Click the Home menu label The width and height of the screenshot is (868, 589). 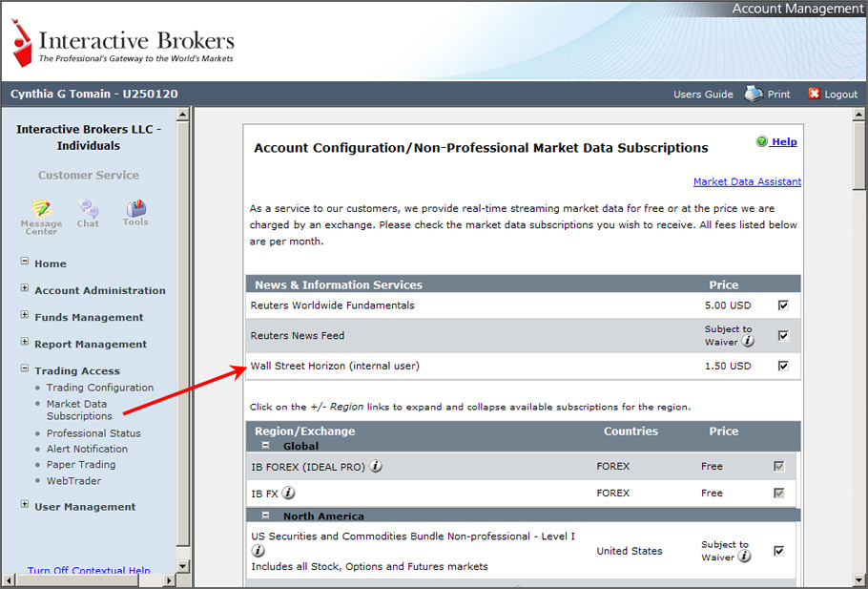tap(51, 263)
